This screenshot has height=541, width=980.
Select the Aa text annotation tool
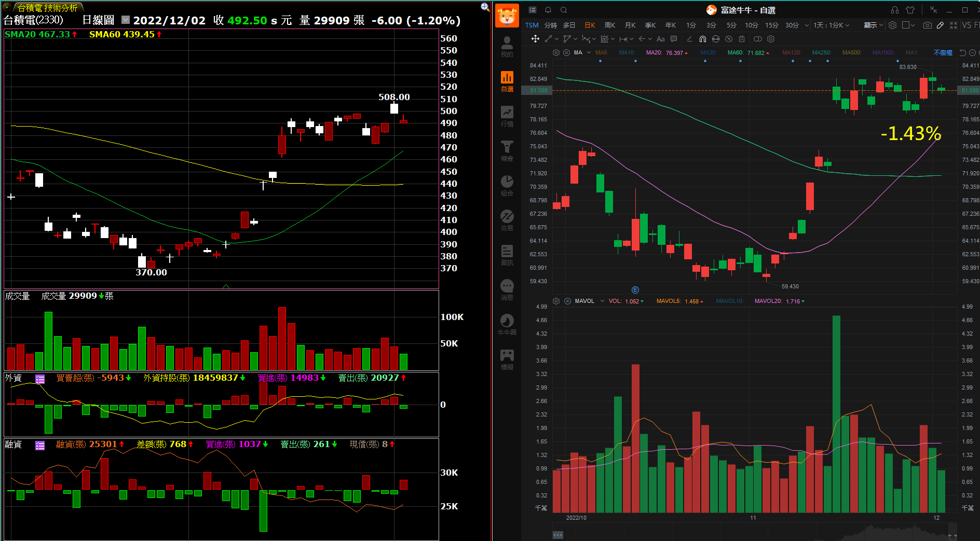pyautogui.click(x=661, y=39)
